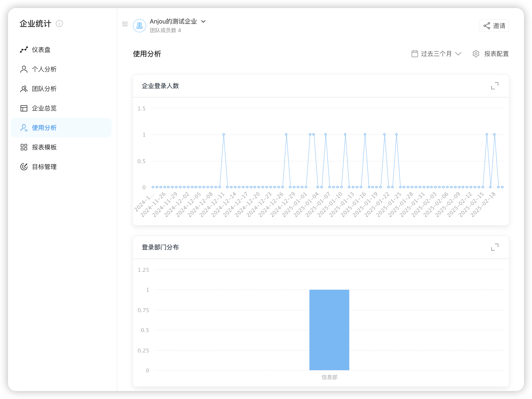Expand the 登录部门分布 chart to fullscreen
Viewport: 532px width, 399px height.
[x=495, y=247]
